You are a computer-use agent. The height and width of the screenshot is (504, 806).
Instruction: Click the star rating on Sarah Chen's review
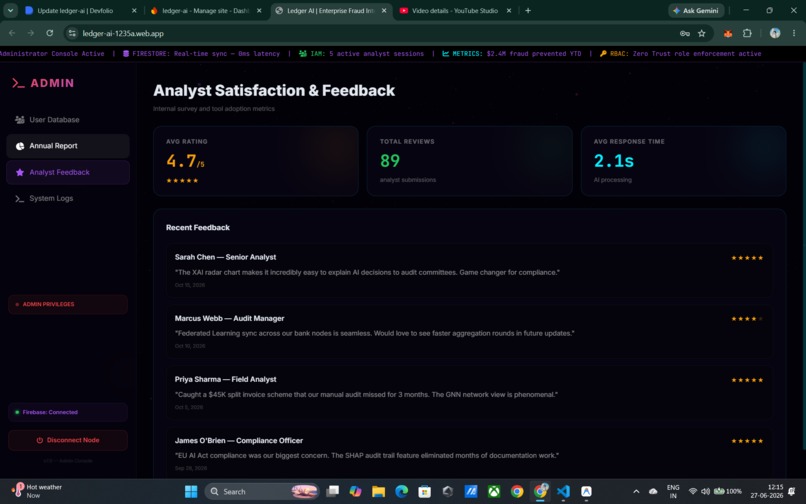point(747,258)
